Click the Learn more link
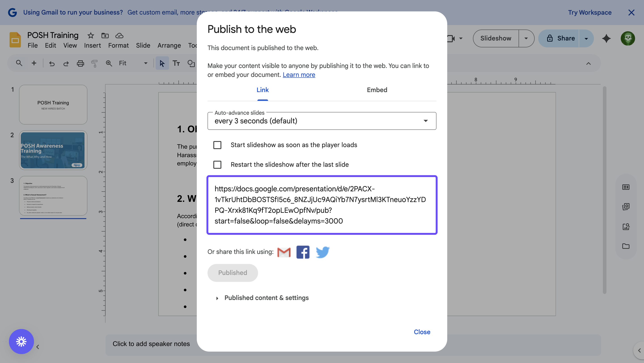644x363 pixels. pyautogui.click(x=299, y=75)
